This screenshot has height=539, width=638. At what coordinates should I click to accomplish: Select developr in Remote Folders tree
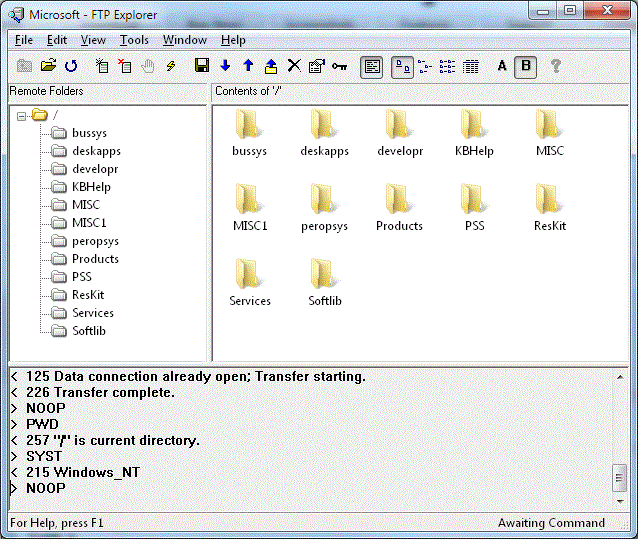click(x=95, y=169)
